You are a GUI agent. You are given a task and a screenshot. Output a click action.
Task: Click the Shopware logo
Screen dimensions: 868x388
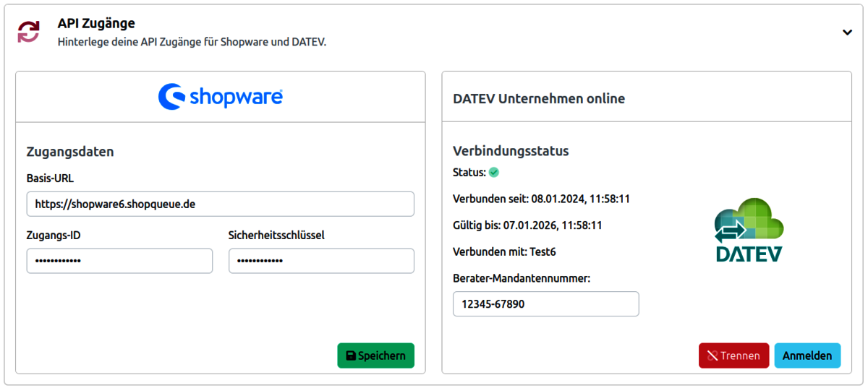[x=221, y=97]
